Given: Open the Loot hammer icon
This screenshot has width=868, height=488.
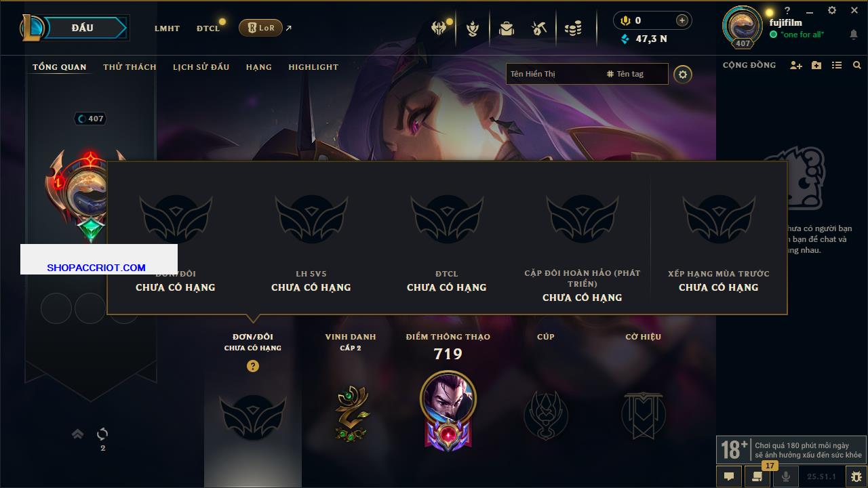Looking at the screenshot, I should pyautogui.click(x=540, y=28).
